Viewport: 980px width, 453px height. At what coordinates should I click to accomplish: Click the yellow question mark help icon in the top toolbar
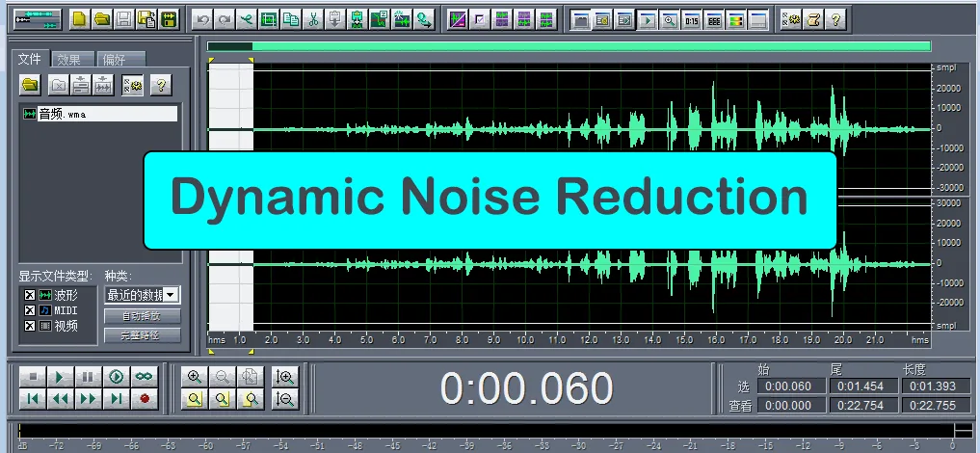(x=834, y=18)
